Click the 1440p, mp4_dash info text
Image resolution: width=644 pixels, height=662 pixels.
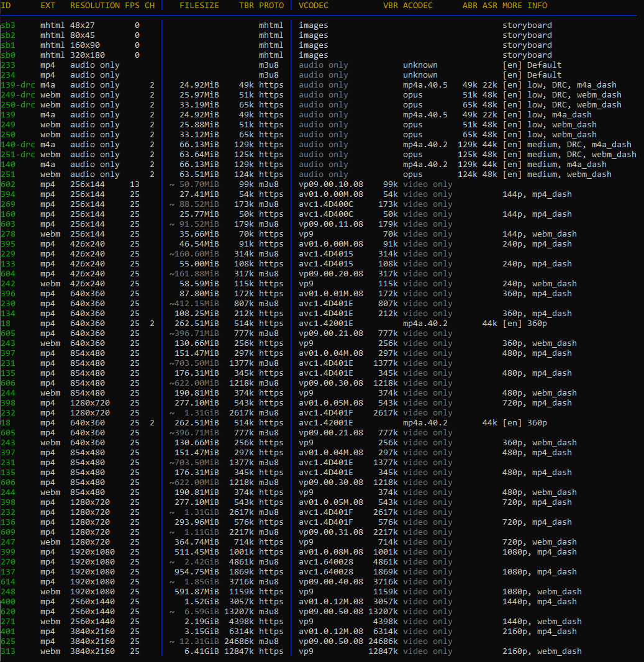coord(539,602)
